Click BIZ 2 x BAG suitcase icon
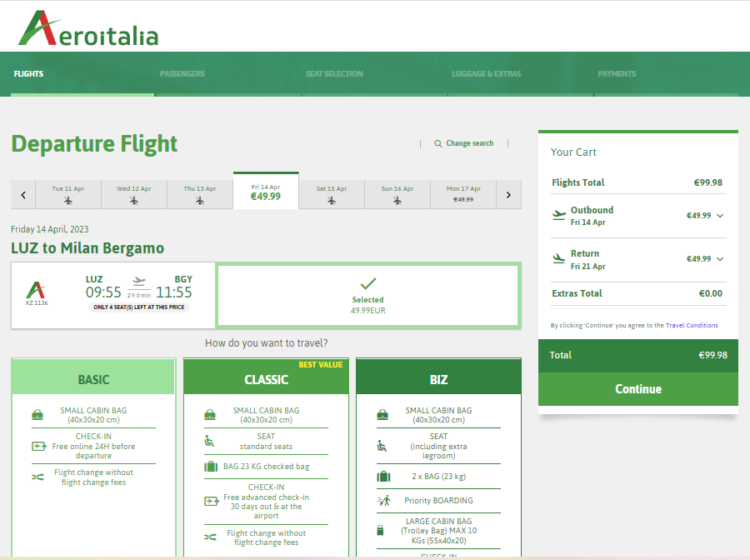The image size is (750, 560). [x=383, y=477]
